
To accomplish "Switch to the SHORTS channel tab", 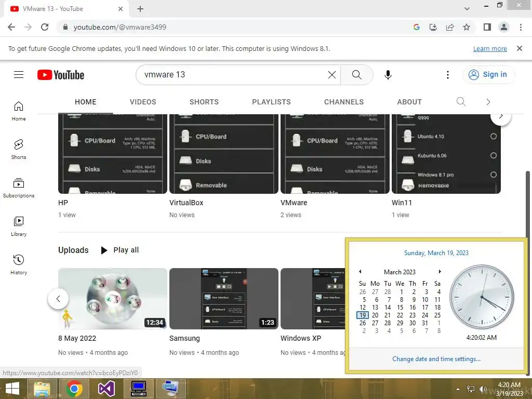I will (204, 102).
